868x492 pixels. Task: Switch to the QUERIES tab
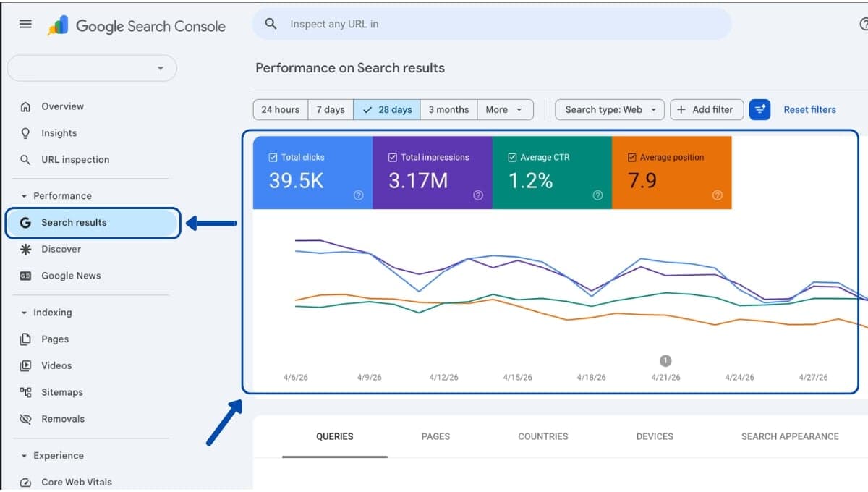tap(335, 436)
